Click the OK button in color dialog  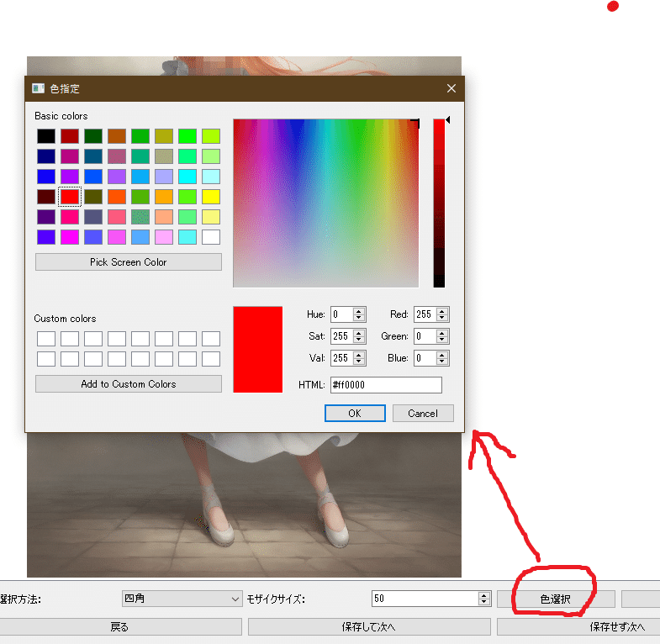click(355, 414)
